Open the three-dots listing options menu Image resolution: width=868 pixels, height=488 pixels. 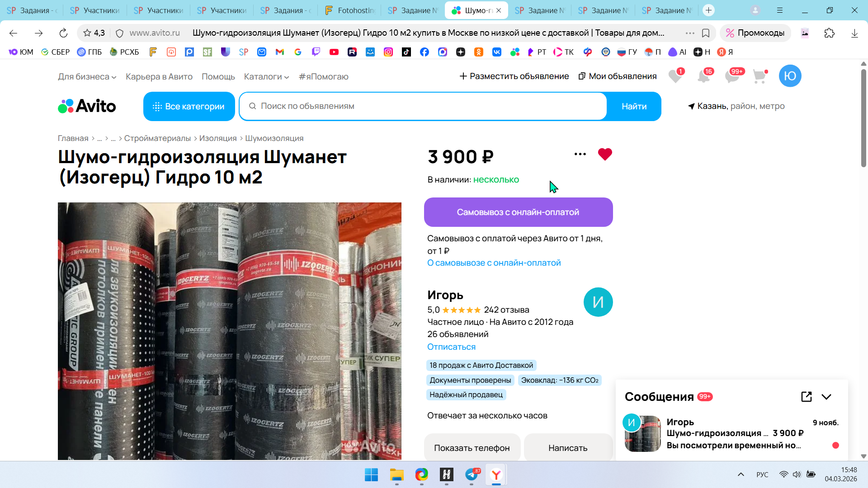point(580,154)
